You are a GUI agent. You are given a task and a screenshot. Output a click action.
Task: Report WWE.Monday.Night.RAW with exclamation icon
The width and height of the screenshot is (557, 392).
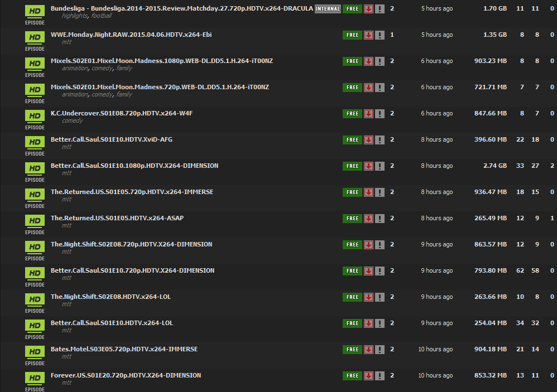pos(380,35)
